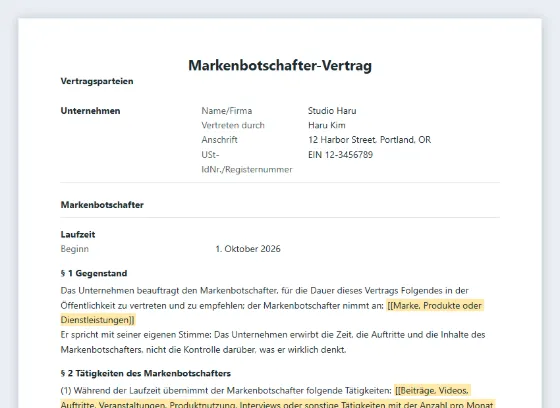
Task: Click the Laufzeit heading
Action: click(78, 234)
